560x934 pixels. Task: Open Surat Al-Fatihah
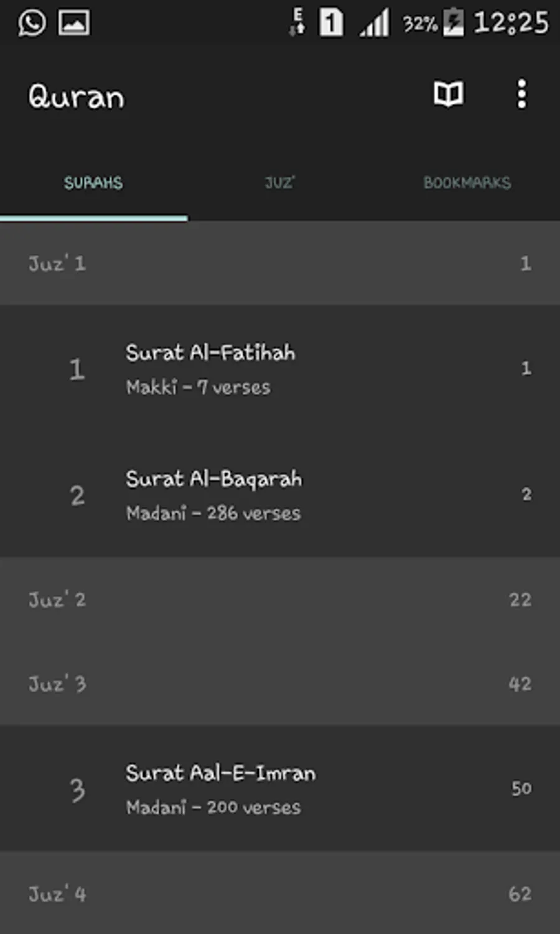[280, 368]
